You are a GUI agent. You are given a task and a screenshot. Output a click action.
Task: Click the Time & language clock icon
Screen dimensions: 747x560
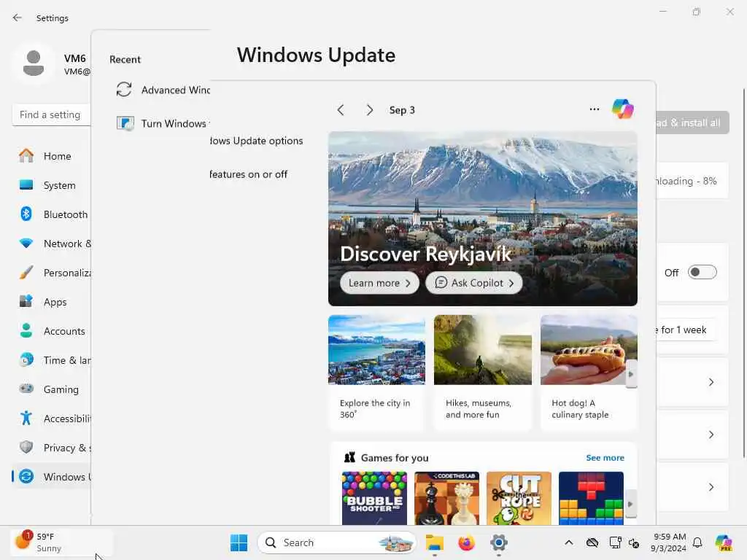(26, 360)
